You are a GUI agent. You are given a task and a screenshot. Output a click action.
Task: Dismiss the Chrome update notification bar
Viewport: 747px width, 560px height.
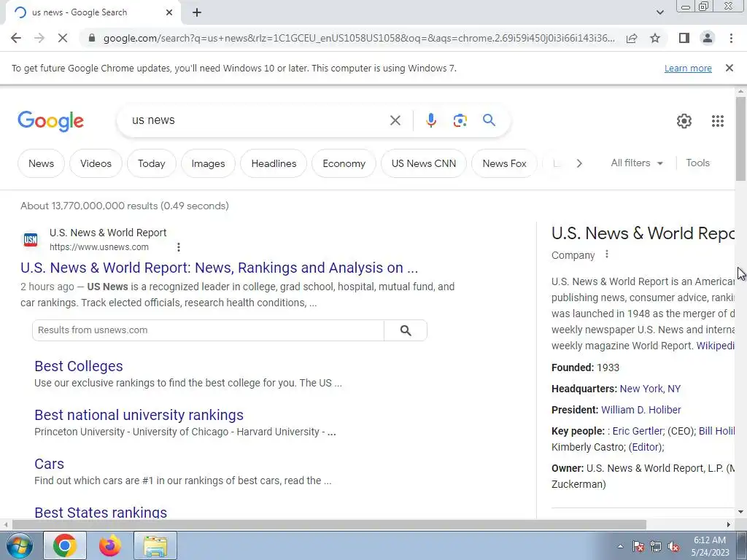point(729,68)
